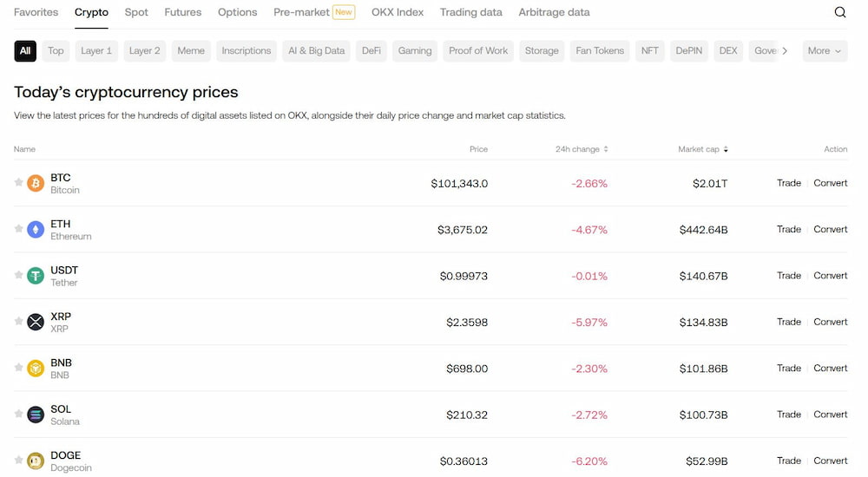Favorite BNB with its star
The height and width of the screenshot is (477, 868).
pos(18,368)
